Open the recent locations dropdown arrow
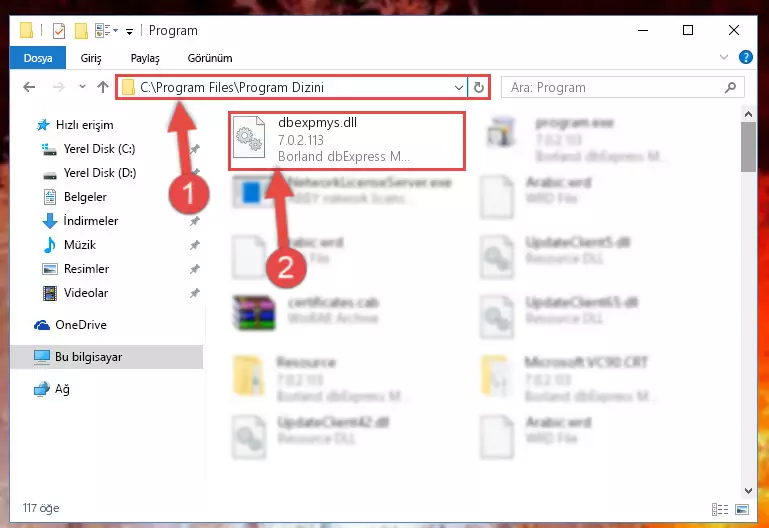 [x=82, y=87]
